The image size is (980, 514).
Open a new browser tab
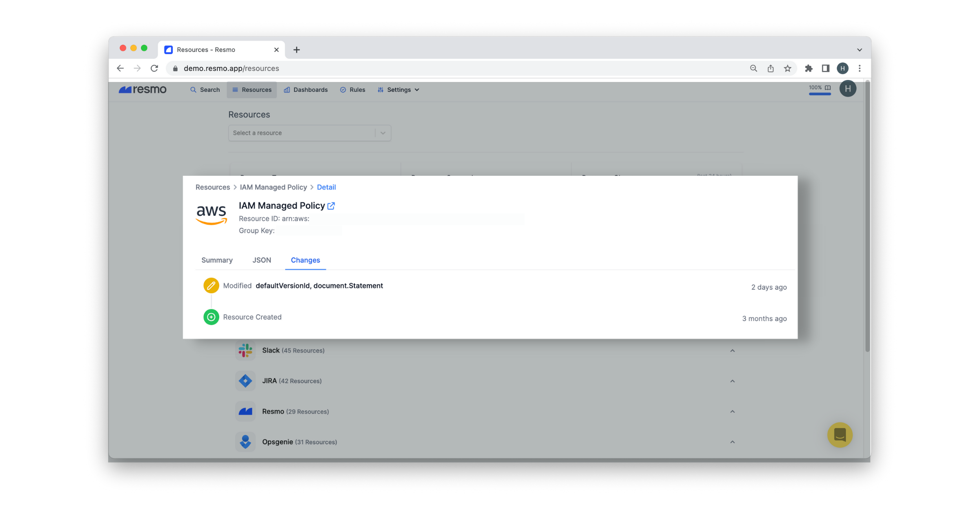297,50
